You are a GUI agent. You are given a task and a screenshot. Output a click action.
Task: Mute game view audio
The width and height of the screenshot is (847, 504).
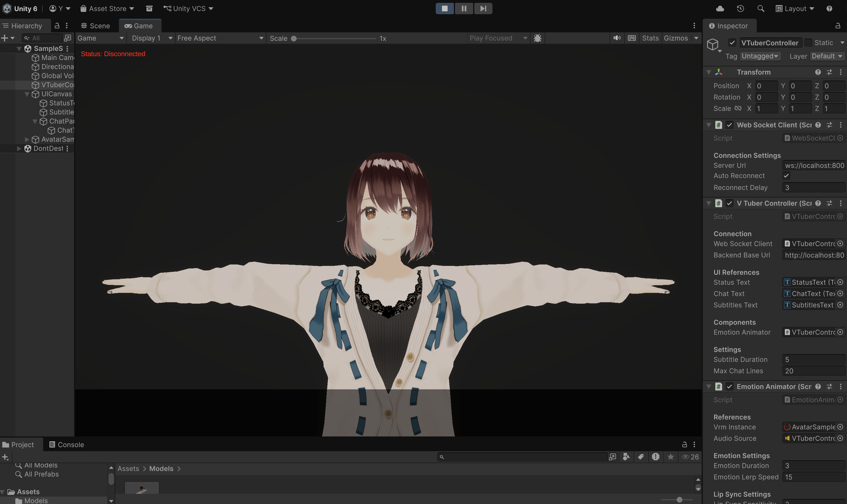pyautogui.click(x=617, y=38)
